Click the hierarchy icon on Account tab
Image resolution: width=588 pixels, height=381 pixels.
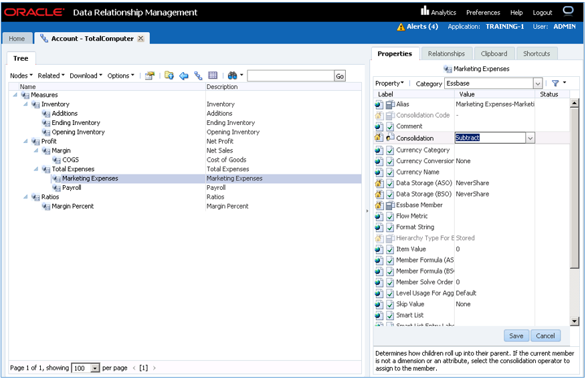(44, 38)
